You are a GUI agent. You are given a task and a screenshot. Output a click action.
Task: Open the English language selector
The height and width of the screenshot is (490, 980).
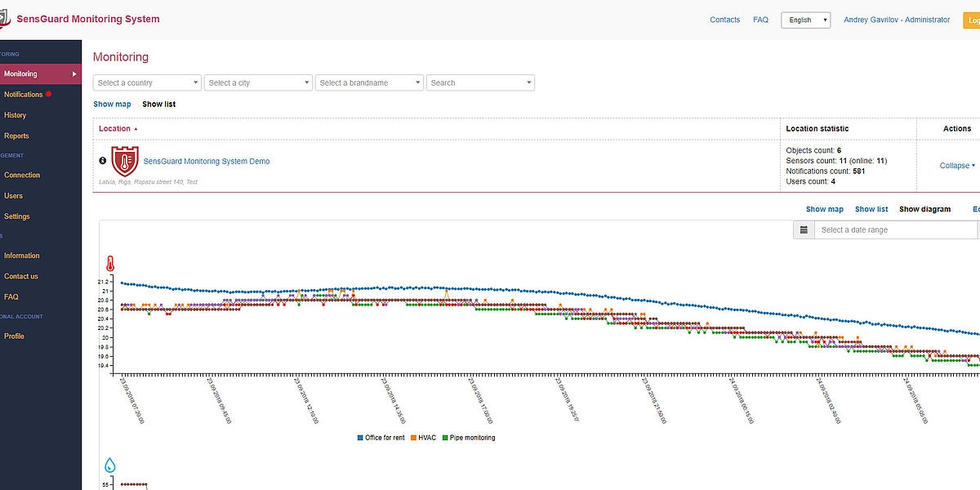[x=805, y=20]
